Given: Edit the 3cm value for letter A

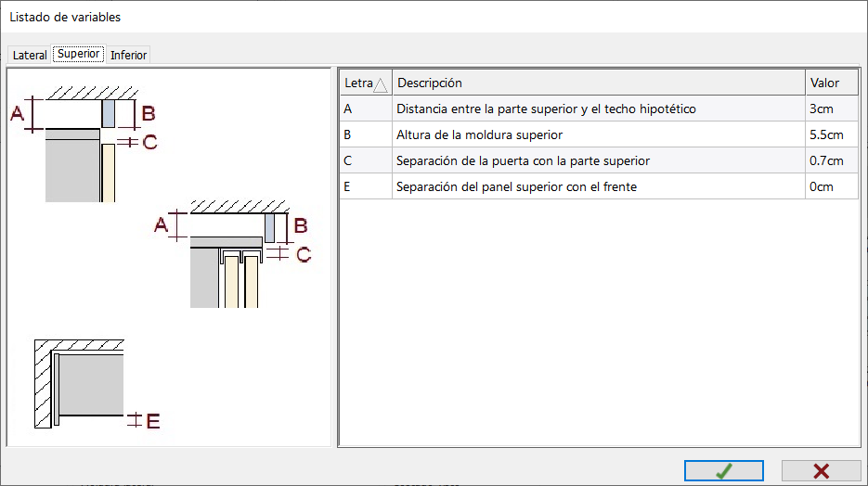Looking at the screenshot, I should tap(832, 109).
